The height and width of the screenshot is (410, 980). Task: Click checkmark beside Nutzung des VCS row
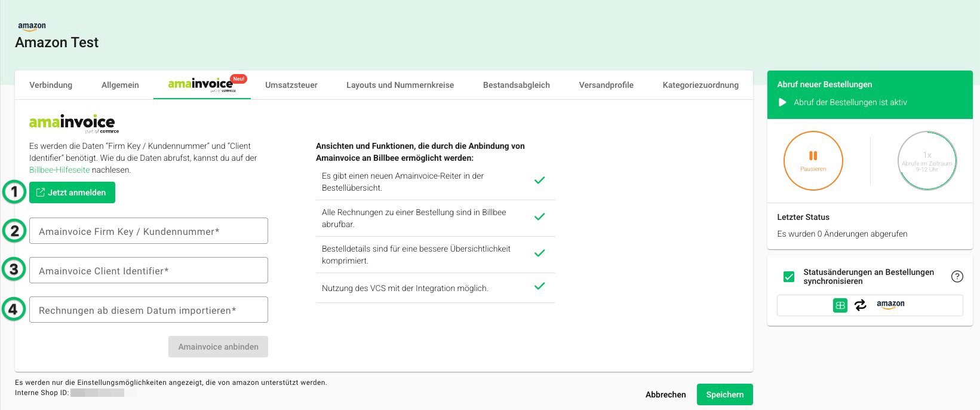point(540,286)
